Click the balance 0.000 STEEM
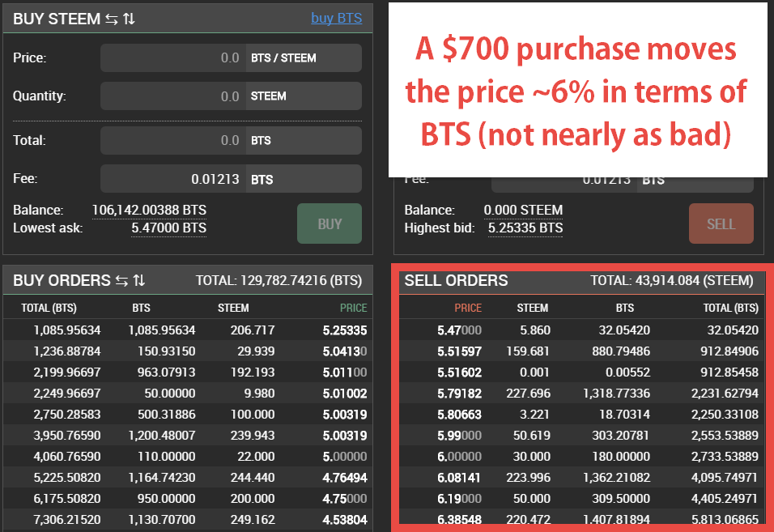Screen dimensions: 774x532 tap(523, 210)
